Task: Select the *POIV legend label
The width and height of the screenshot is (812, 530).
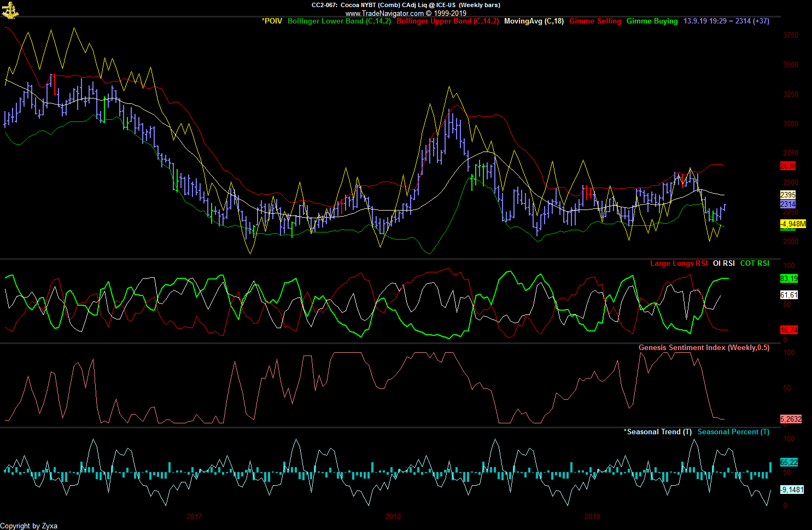Action: click(272, 21)
